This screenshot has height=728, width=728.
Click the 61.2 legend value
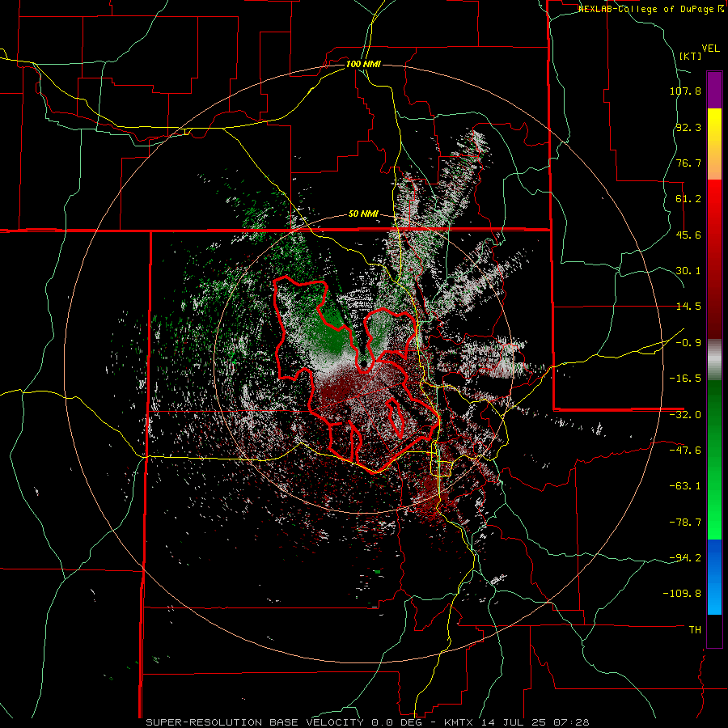point(688,199)
